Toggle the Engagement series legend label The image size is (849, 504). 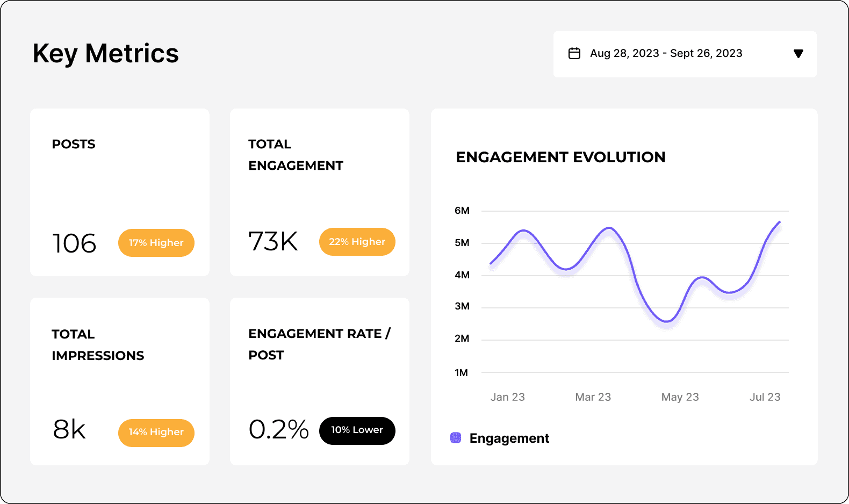[509, 438]
